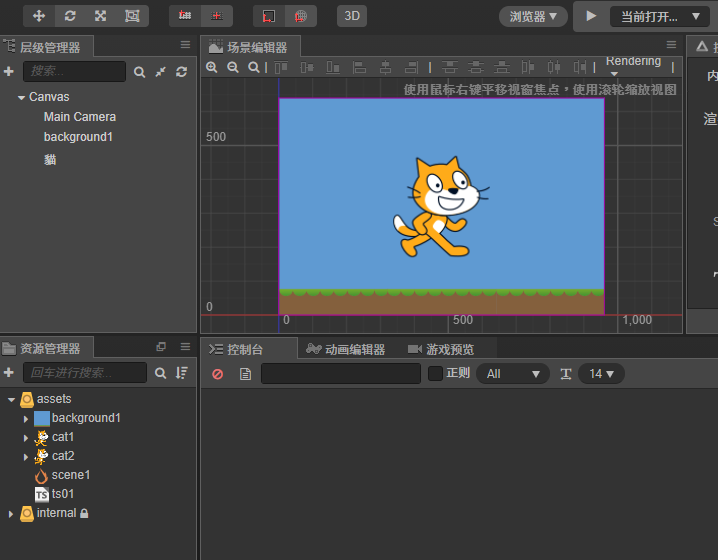Screen dimensions: 718x560
Task: Change asset sort order
Action: click(x=182, y=373)
